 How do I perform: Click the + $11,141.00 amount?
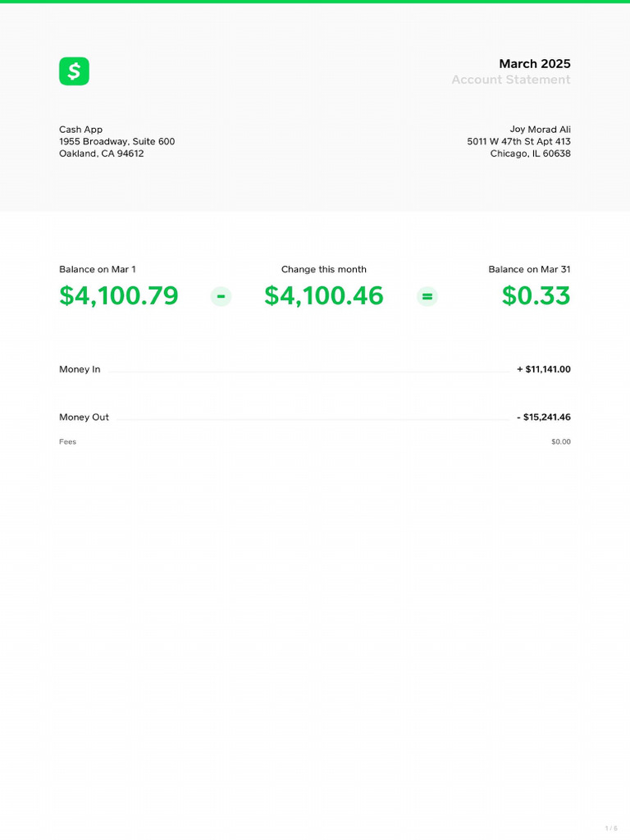pyautogui.click(x=544, y=369)
